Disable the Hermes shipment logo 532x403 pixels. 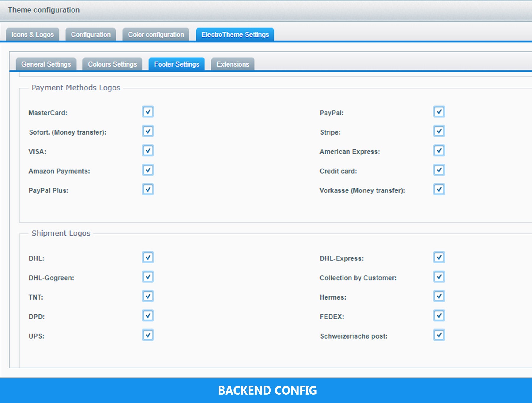[x=439, y=296]
